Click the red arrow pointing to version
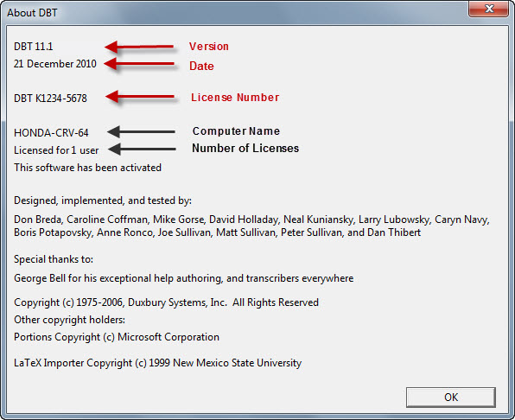The height and width of the screenshot is (420, 515). [139, 47]
